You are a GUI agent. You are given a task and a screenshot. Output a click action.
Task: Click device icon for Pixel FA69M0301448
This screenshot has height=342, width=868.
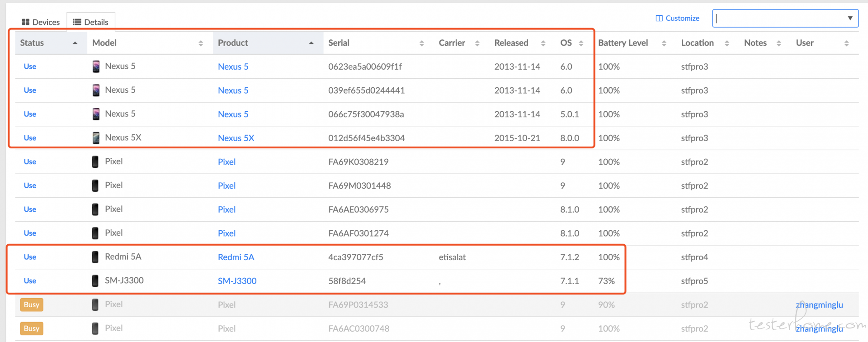95,185
